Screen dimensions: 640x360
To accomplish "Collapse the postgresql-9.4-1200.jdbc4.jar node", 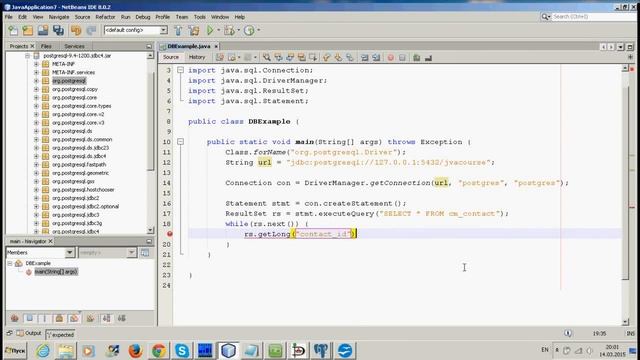I will 27,56.
